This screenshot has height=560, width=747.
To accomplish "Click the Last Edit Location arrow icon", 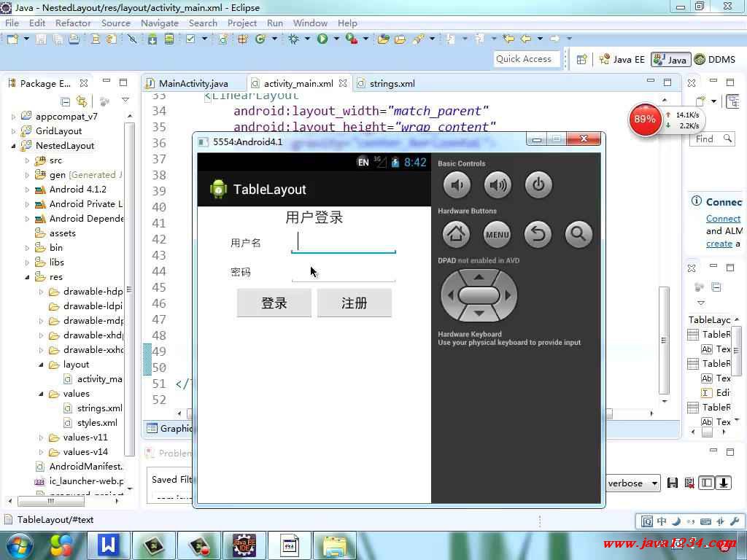I will (x=508, y=39).
